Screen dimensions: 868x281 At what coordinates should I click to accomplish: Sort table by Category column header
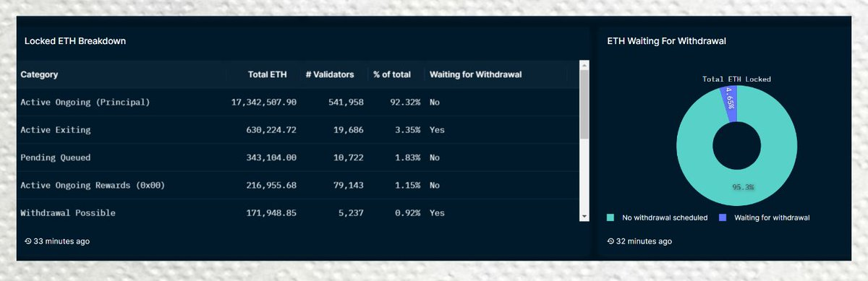click(39, 74)
